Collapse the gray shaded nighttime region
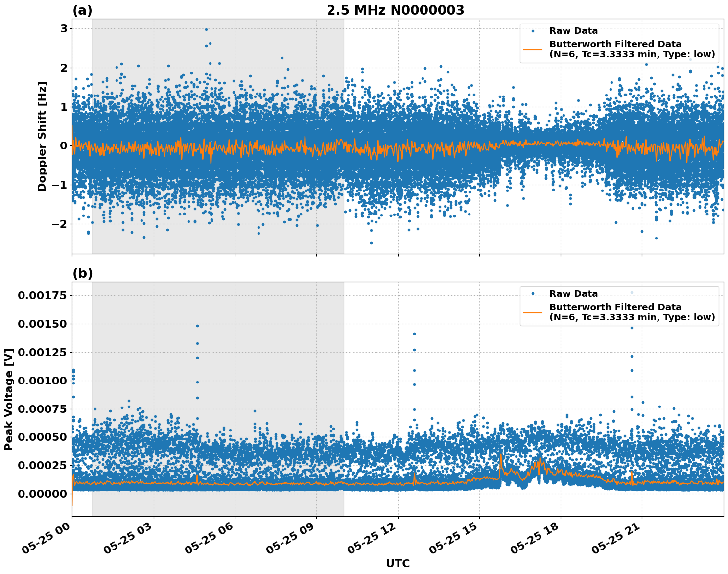This screenshot has width=728, height=574. click(x=218, y=137)
